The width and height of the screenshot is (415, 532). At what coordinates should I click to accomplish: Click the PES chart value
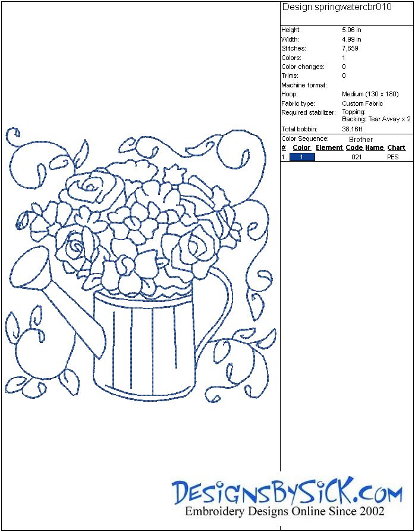(392, 158)
